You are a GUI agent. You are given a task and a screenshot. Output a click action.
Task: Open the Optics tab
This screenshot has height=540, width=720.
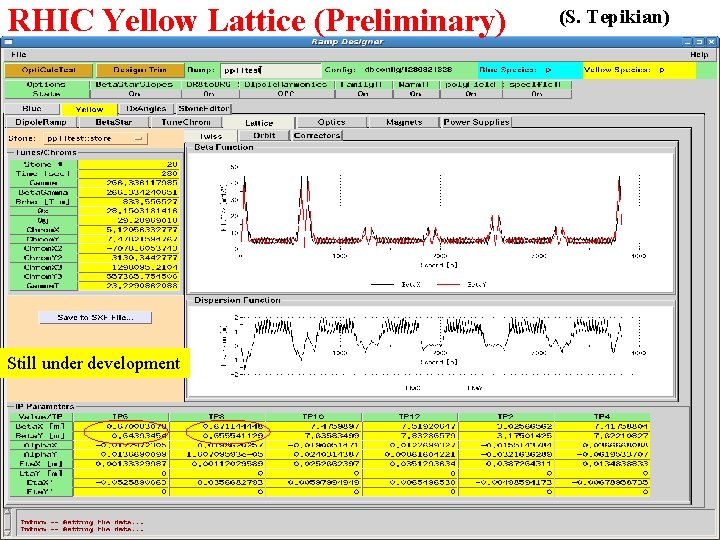[332, 122]
